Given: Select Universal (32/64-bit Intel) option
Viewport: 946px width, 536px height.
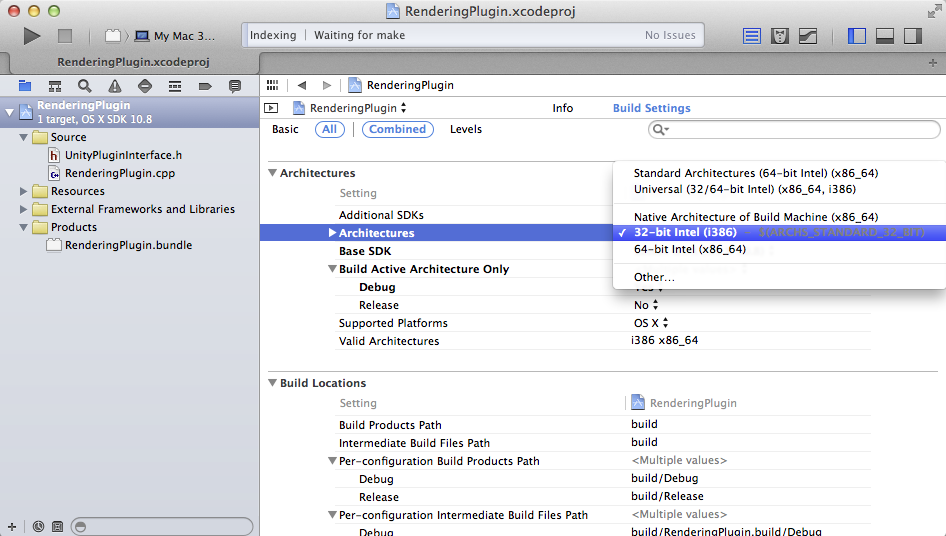Looking at the screenshot, I should [x=744, y=189].
